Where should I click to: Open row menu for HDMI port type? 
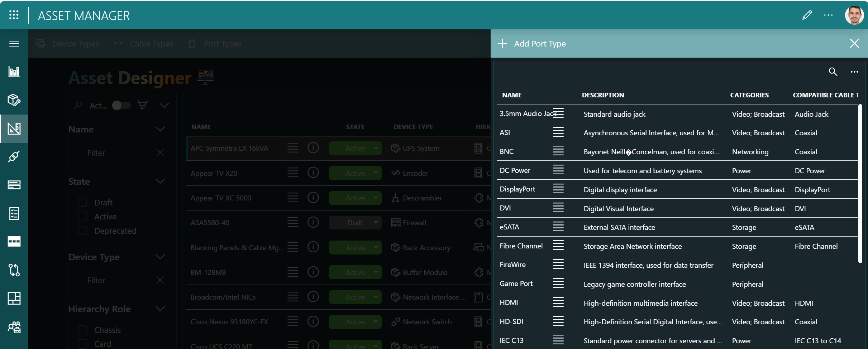pyautogui.click(x=558, y=302)
